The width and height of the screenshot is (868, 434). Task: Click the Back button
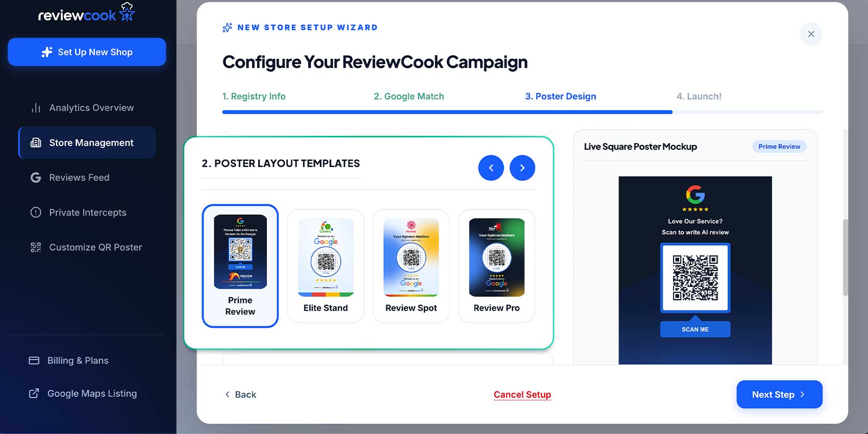click(x=240, y=395)
